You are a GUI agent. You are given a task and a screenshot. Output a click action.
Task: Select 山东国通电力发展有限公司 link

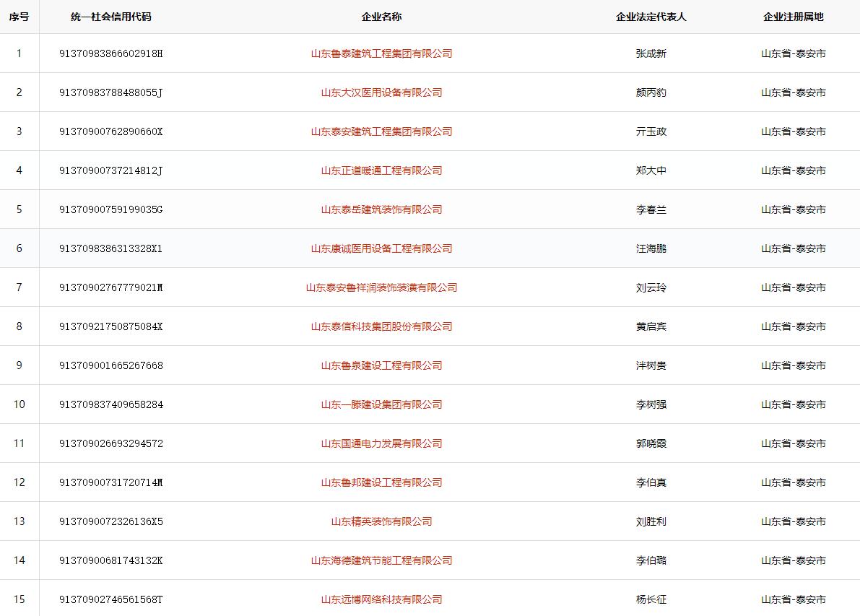tap(381, 443)
